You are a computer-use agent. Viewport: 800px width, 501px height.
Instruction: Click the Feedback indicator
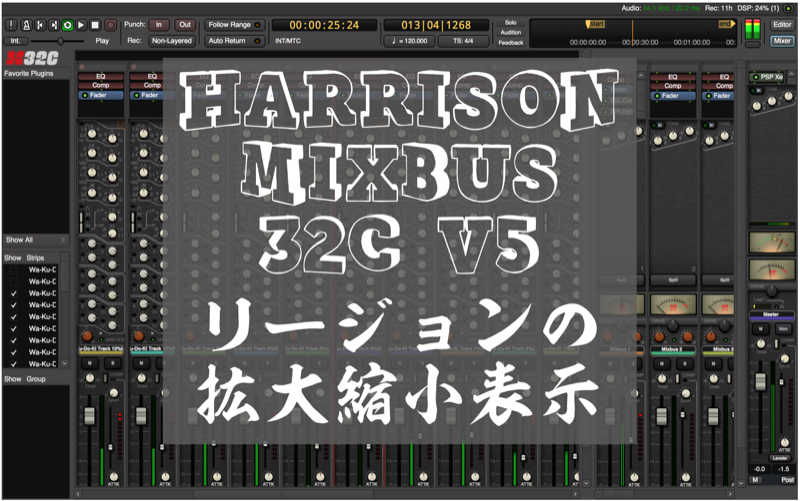coord(511,43)
